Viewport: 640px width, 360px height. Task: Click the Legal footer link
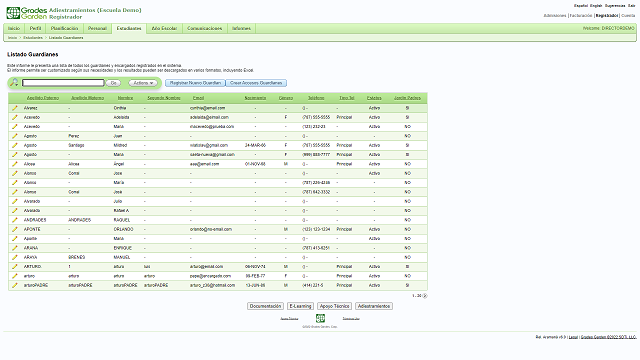[573, 337]
